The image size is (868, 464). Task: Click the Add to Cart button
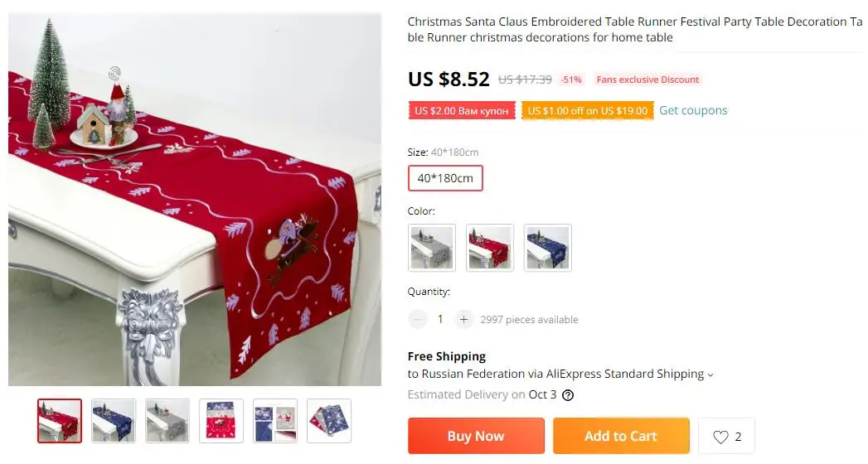(x=621, y=436)
